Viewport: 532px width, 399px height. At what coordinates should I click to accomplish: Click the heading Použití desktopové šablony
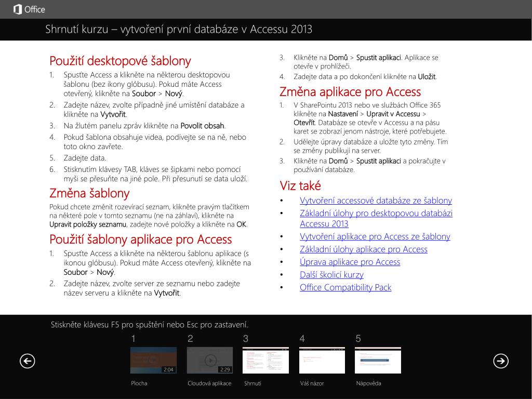(x=120, y=61)
